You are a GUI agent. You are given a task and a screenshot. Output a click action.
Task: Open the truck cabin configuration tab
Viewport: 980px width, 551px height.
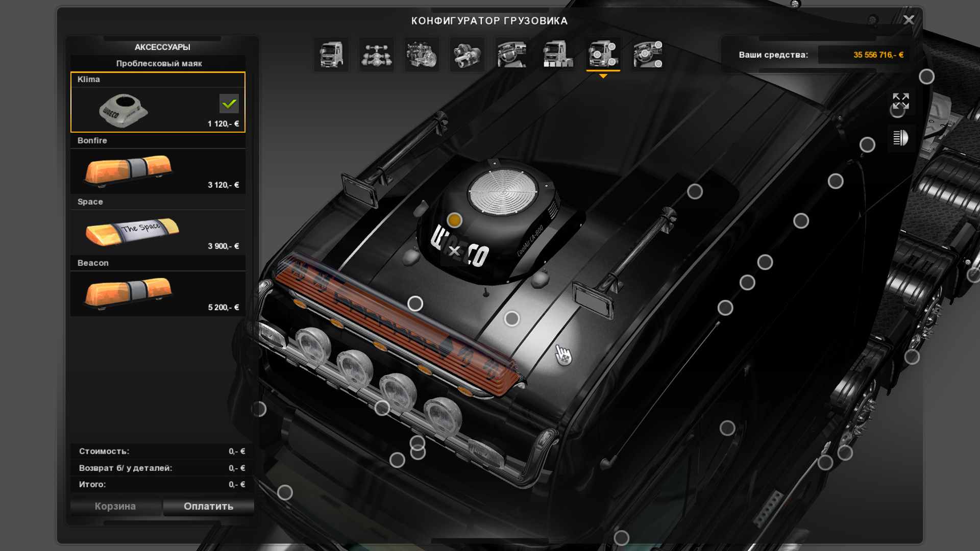331,55
